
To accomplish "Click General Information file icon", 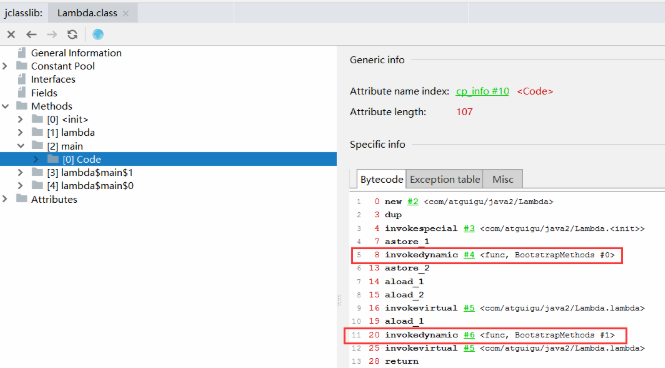I will click(x=22, y=53).
